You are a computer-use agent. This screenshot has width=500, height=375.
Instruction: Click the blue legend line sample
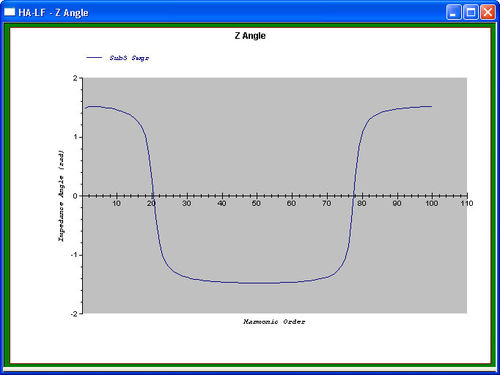[x=94, y=58]
